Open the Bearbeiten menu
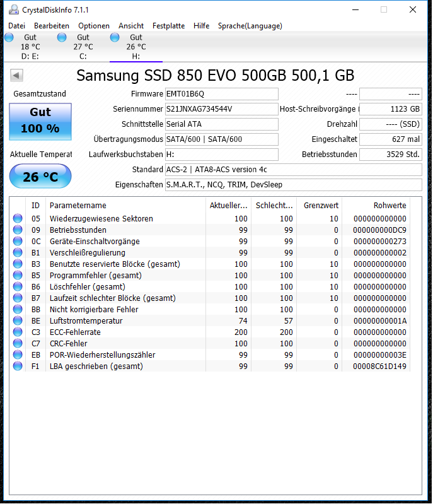The image size is (433, 504). coord(52,26)
